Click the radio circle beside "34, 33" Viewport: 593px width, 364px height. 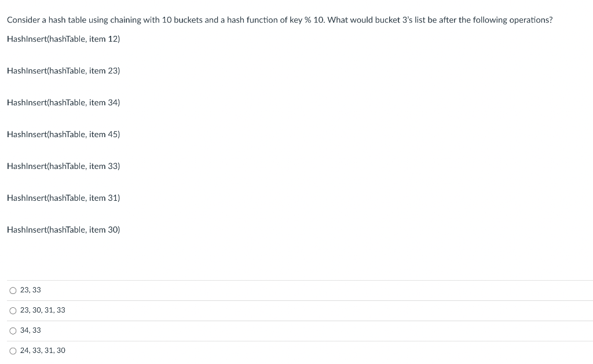13,330
